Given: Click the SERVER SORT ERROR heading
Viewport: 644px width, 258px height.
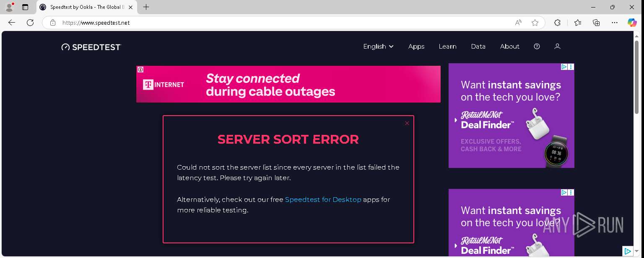Looking at the screenshot, I should tap(288, 139).
